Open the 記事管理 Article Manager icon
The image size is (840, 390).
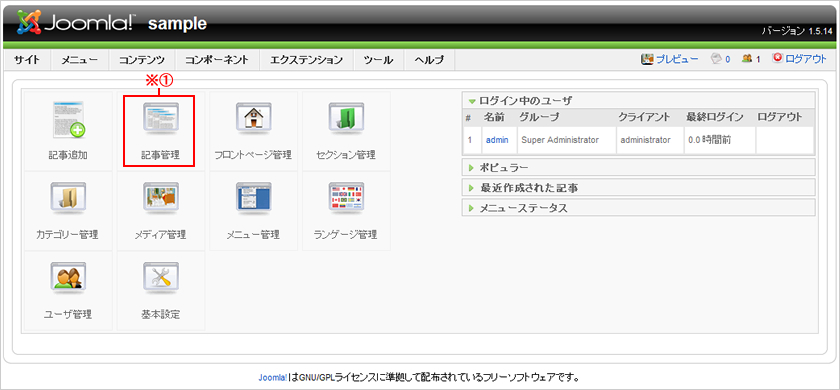click(x=160, y=131)
